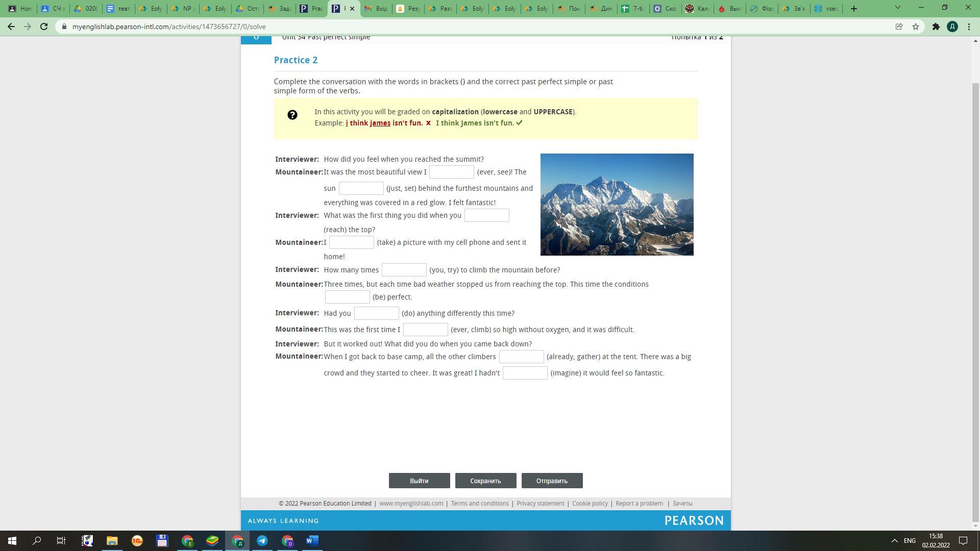This screenshot has height=551, width=980.
Task: Switch to the '7-ti' tab
Action: [633, 9]
